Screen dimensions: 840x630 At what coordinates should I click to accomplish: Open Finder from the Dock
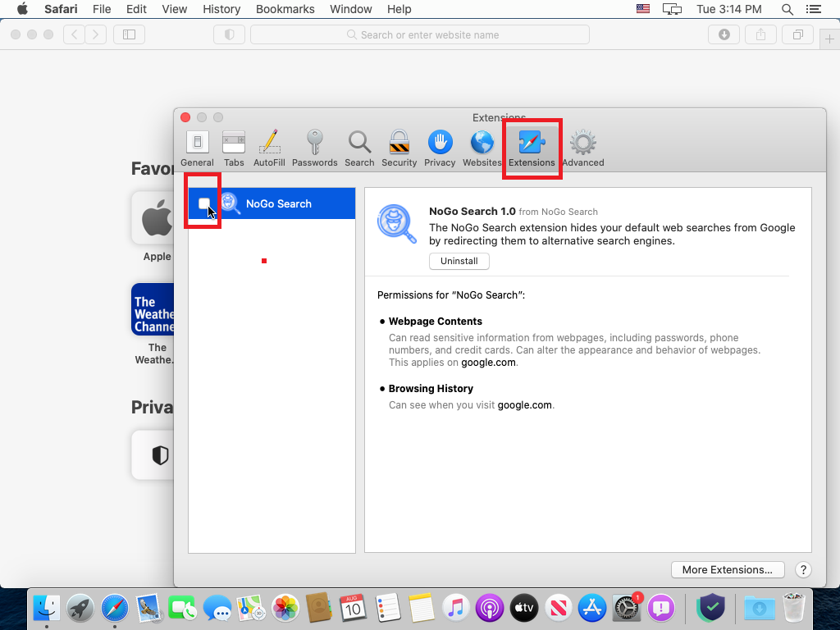[x=47, y=609]
